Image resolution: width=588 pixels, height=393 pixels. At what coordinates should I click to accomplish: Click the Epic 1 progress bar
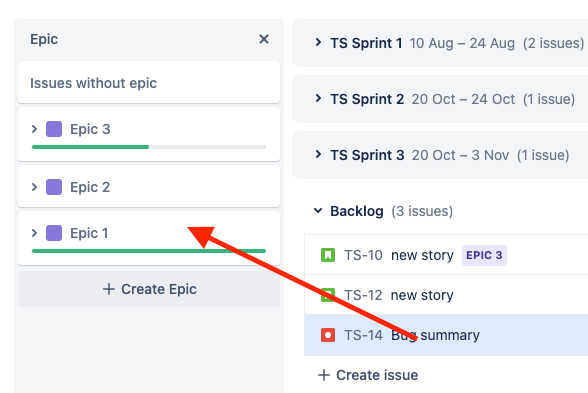149,251
